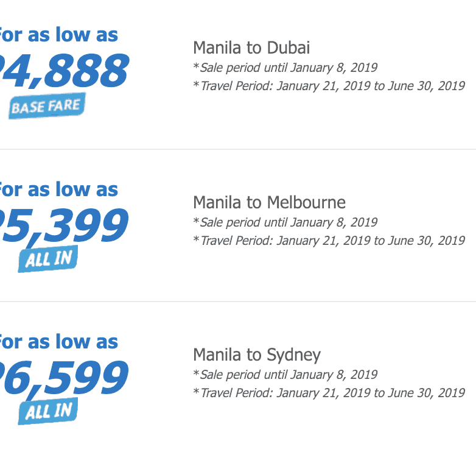Click the BASE FARE badge
The image size is (476, 452).
(x=47, y=107)
